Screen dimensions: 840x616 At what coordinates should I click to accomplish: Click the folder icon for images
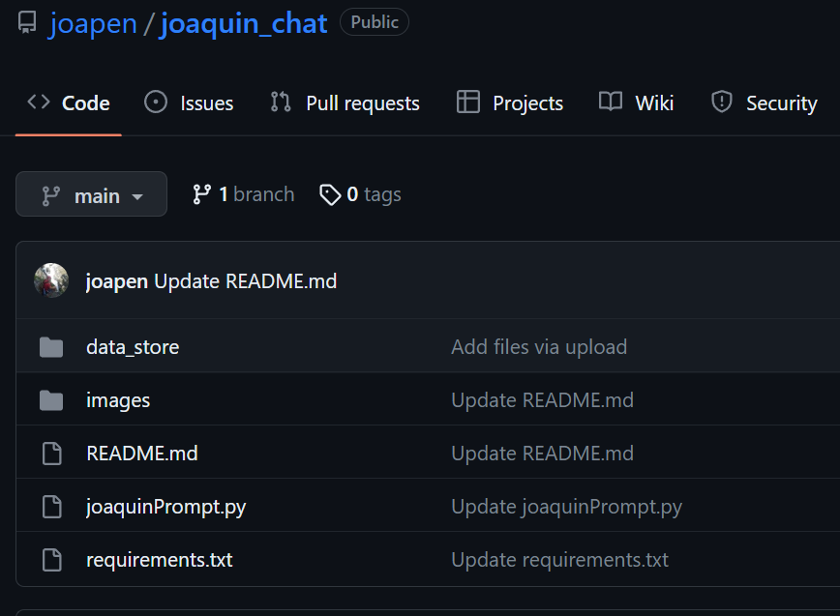tap(51, 400)
